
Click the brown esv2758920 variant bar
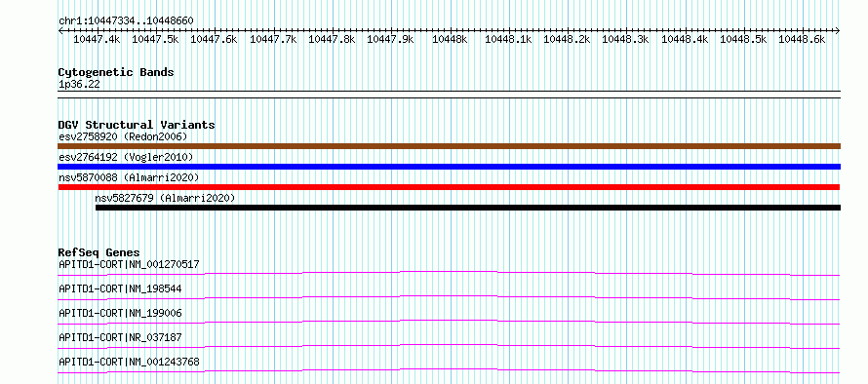[449, 146]
